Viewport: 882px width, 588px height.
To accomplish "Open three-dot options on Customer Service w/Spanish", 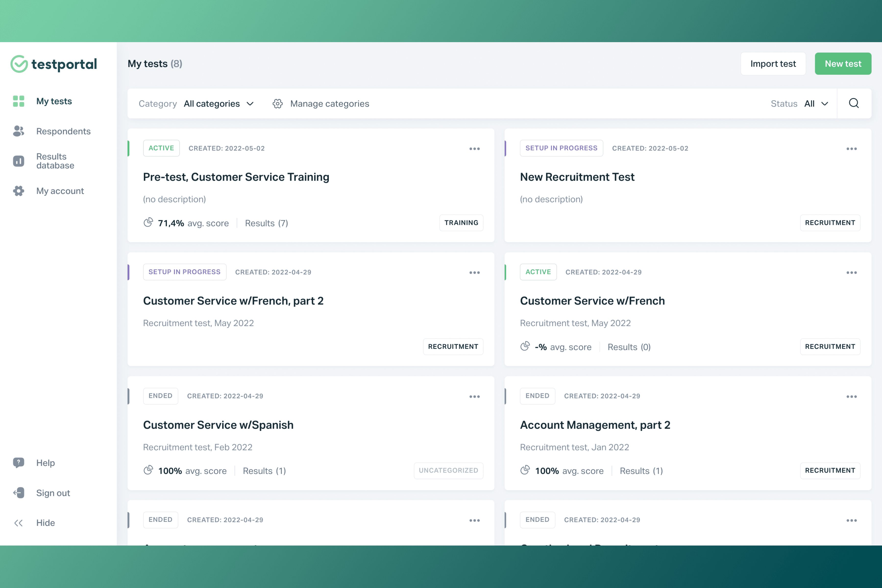I will tap(474, 396).
